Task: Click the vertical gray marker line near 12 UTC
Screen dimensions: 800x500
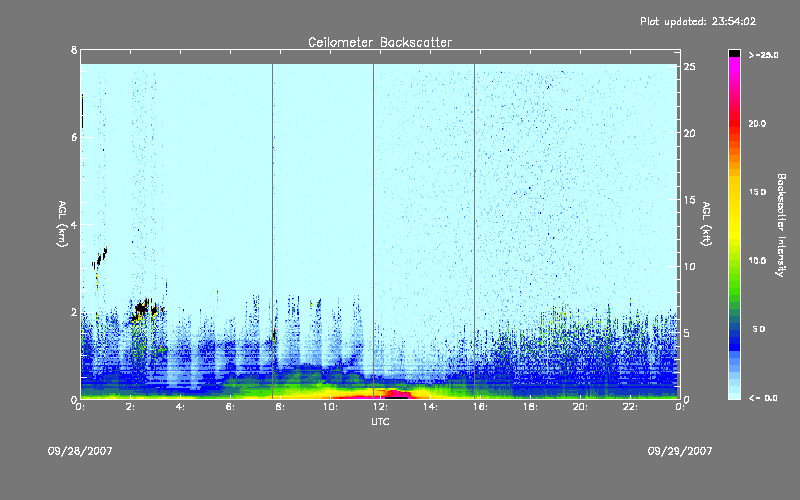Action: tap(373, 231)
